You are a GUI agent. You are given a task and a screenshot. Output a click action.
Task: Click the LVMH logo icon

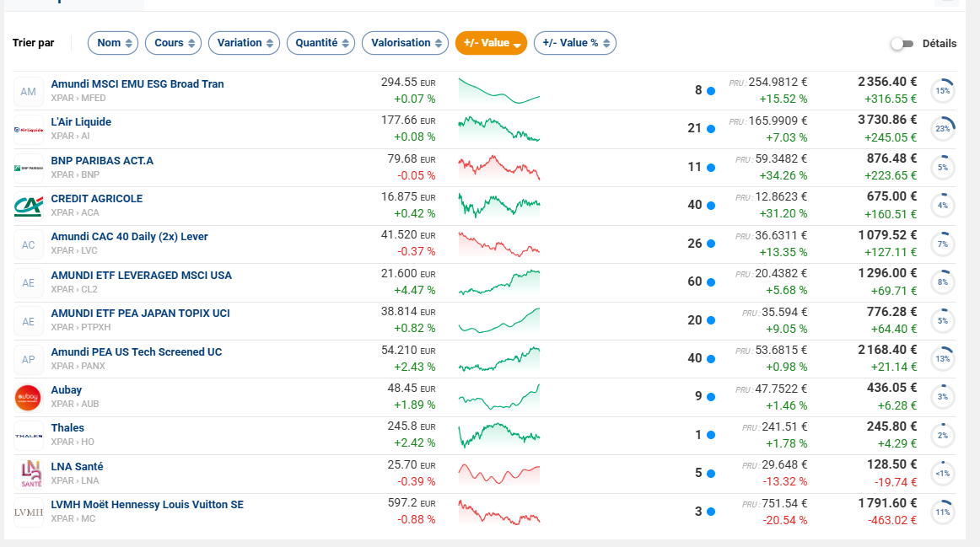(28, 512)
